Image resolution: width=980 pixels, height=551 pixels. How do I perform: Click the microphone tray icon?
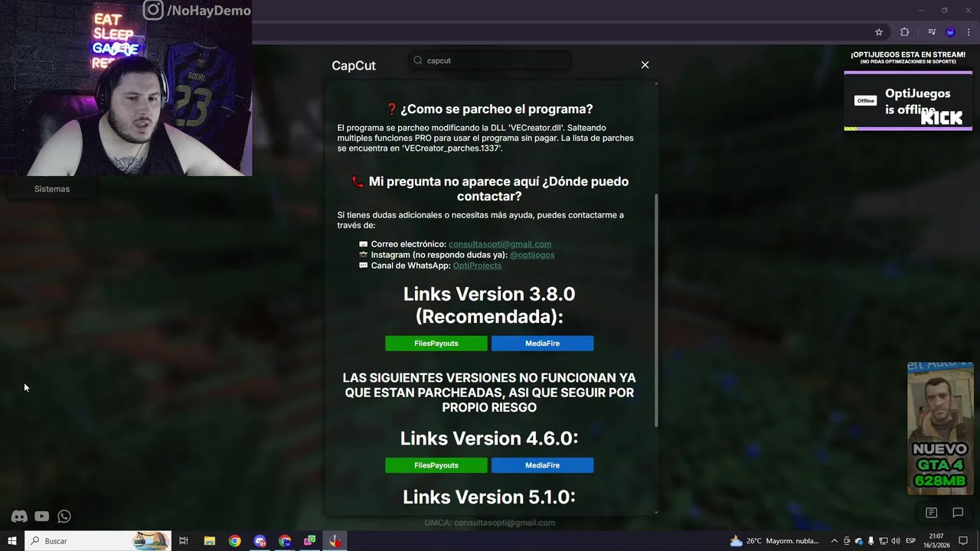point(871,541)
